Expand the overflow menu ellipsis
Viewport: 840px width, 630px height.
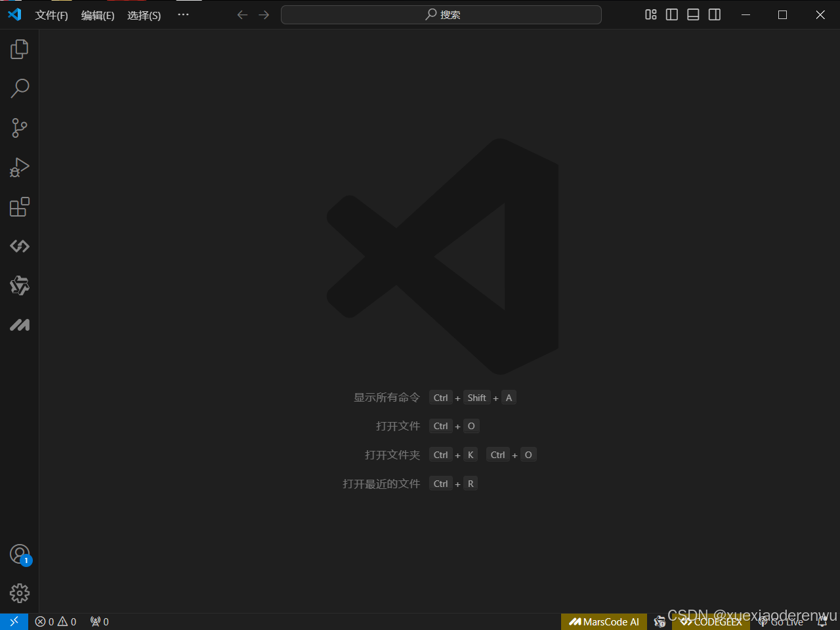183,14
